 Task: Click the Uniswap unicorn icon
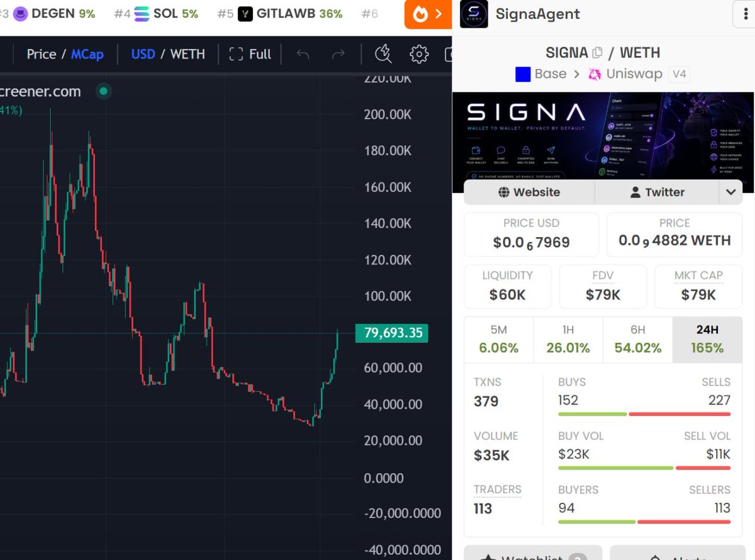point(595,75)
